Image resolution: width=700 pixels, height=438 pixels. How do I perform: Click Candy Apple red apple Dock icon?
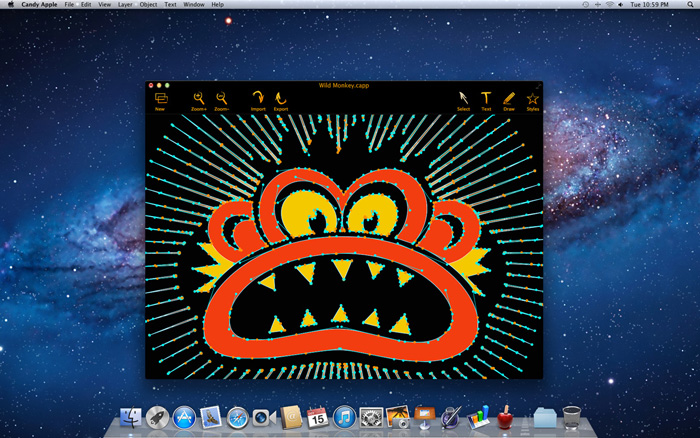505,418
